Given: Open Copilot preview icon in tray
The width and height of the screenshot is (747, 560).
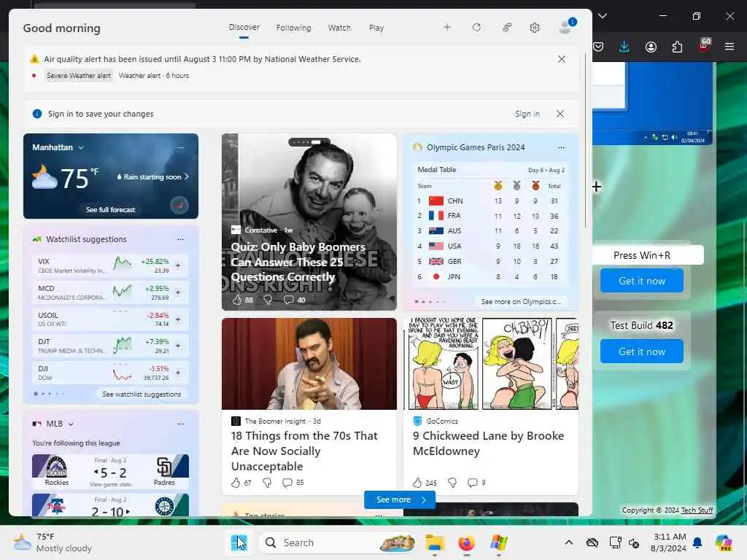Looking at the screenshot, I should pyautogui.click(x=724, y=542).
